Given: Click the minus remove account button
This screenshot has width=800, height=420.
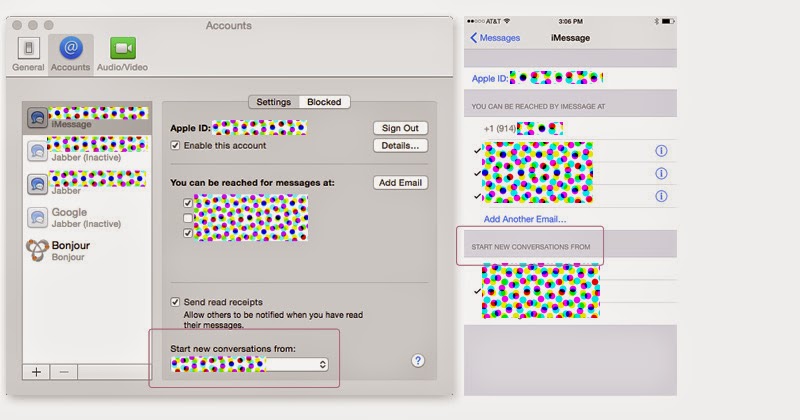Looking at the screenshot, I should tap(64, 372).
